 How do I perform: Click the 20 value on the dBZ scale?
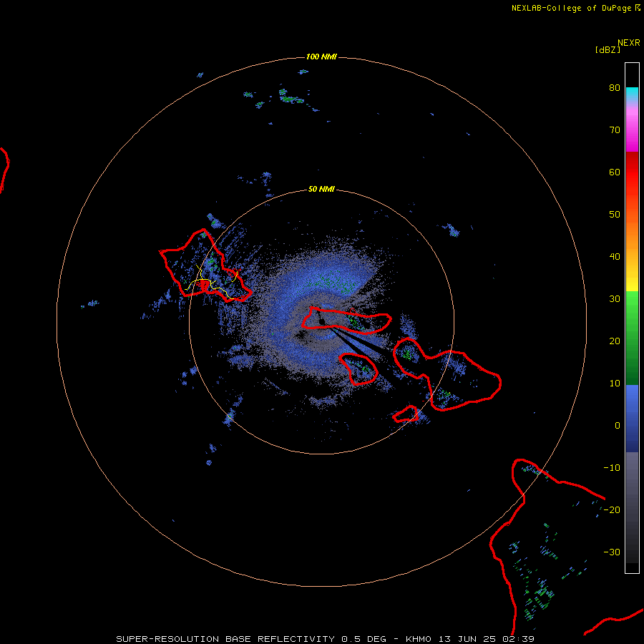[x=615, y=341]
